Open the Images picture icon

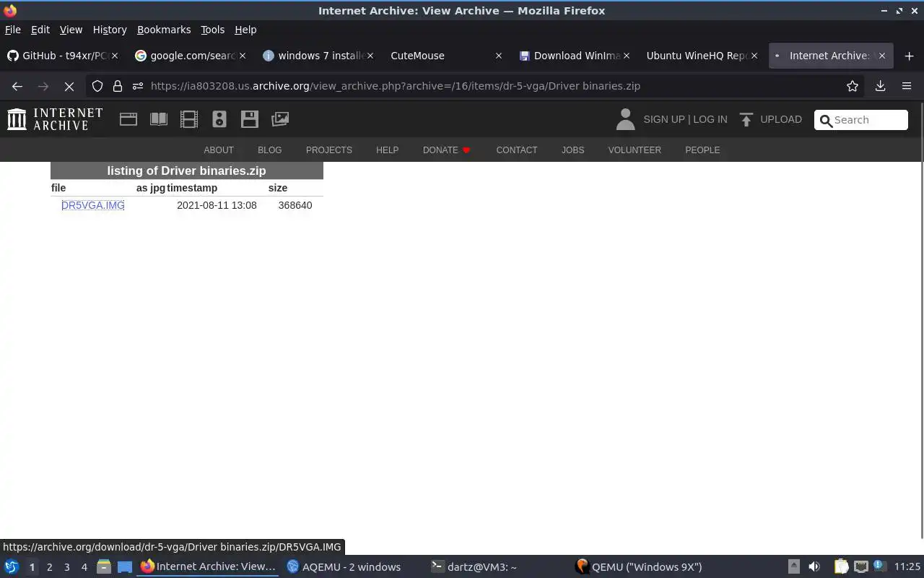[280, 119]
